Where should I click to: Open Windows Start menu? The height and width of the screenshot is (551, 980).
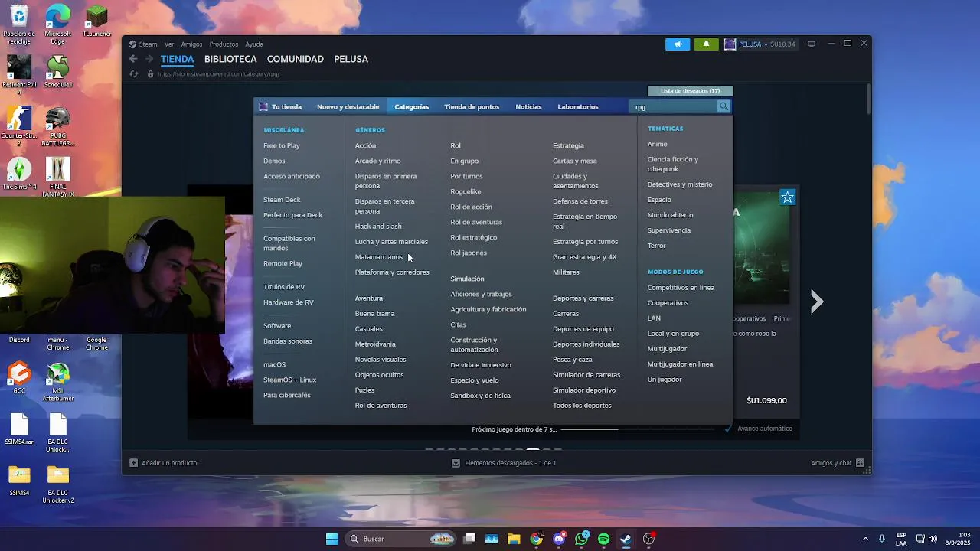[x=332, y=539]
